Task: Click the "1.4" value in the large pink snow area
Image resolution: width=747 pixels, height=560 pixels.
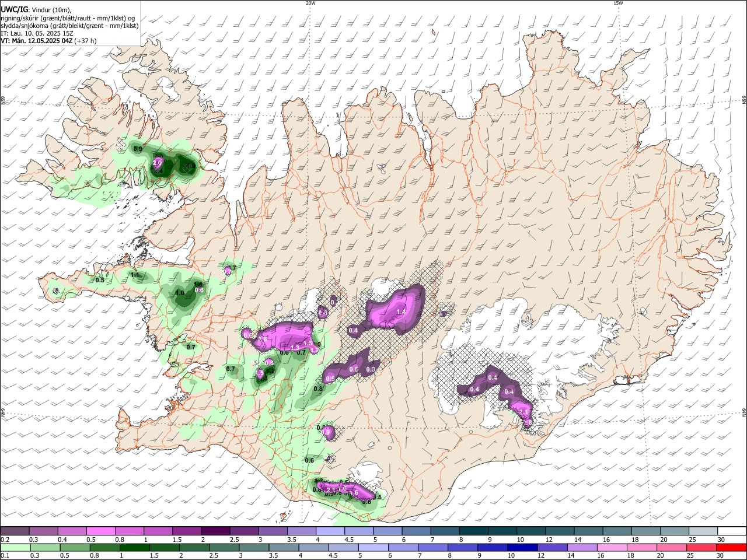Action: coord(401,312)
